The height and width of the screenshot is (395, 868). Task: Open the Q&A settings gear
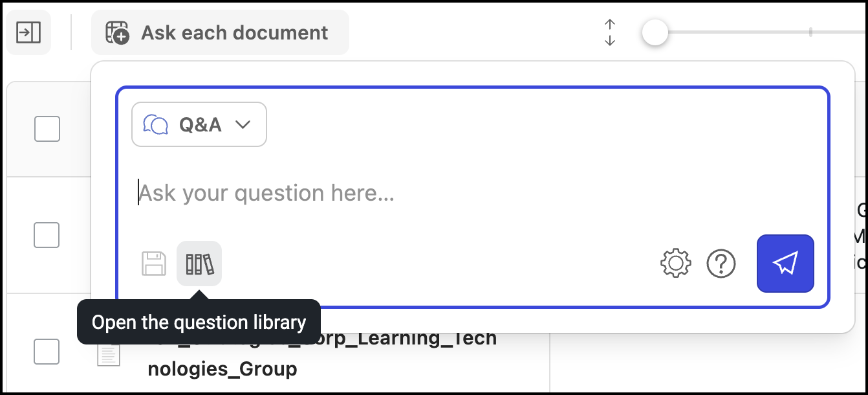[675, 264]
